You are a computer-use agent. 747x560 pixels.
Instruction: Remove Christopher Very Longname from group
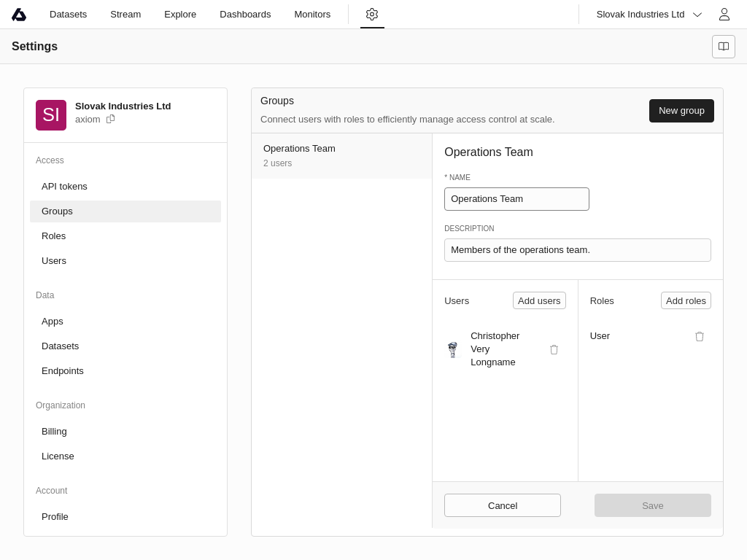[554, 349]
